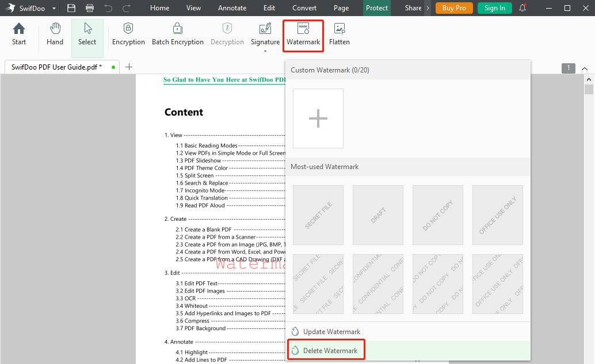The image size is (595, 364).
Task: Show more ribbon tabs with the chevron arrow
Action: click(428, 8)
